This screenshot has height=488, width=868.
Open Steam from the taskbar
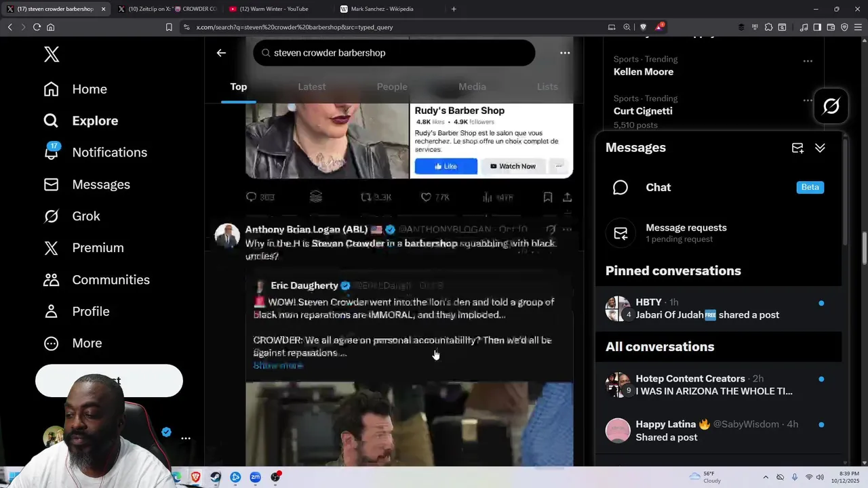pyautogui.click(x=216, y=477)
